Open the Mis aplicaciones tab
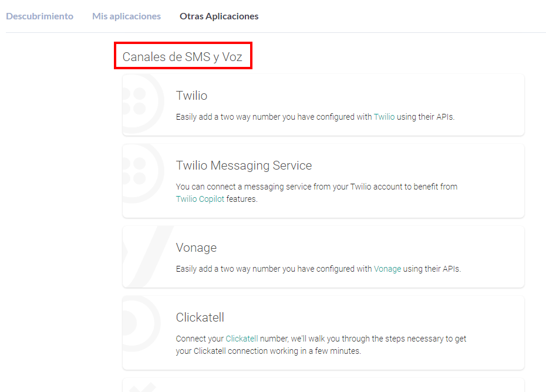 click(x=126, y=16)
